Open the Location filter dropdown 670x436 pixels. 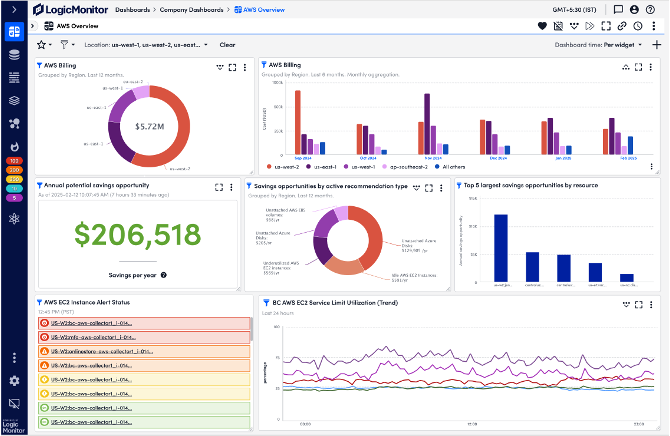[x=146, y=45]
